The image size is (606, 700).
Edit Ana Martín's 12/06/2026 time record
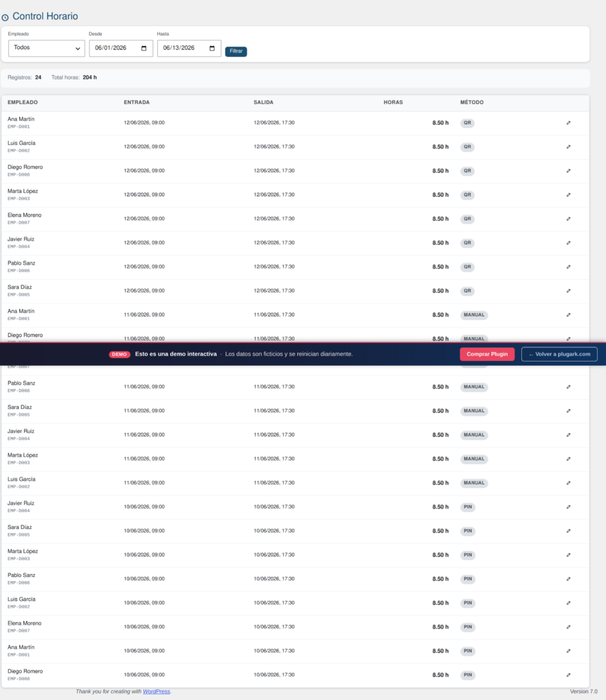pyautogui.click(x=568, y=123)
